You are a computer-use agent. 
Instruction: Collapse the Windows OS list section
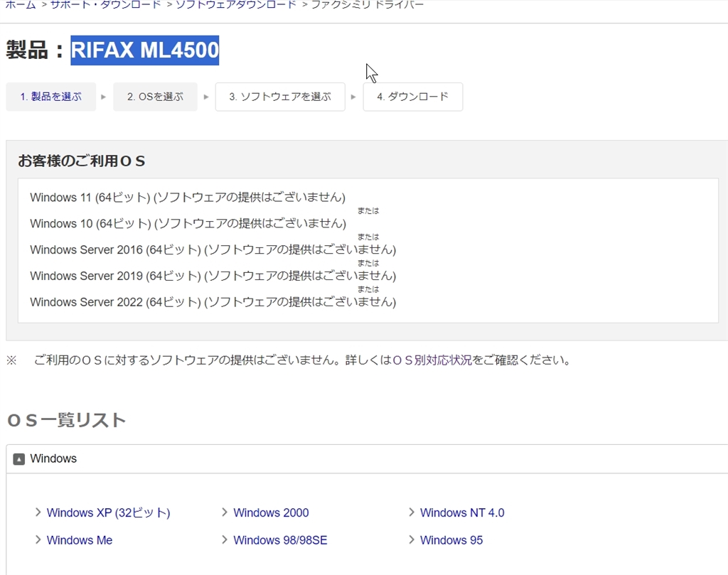tap(19, 459)
